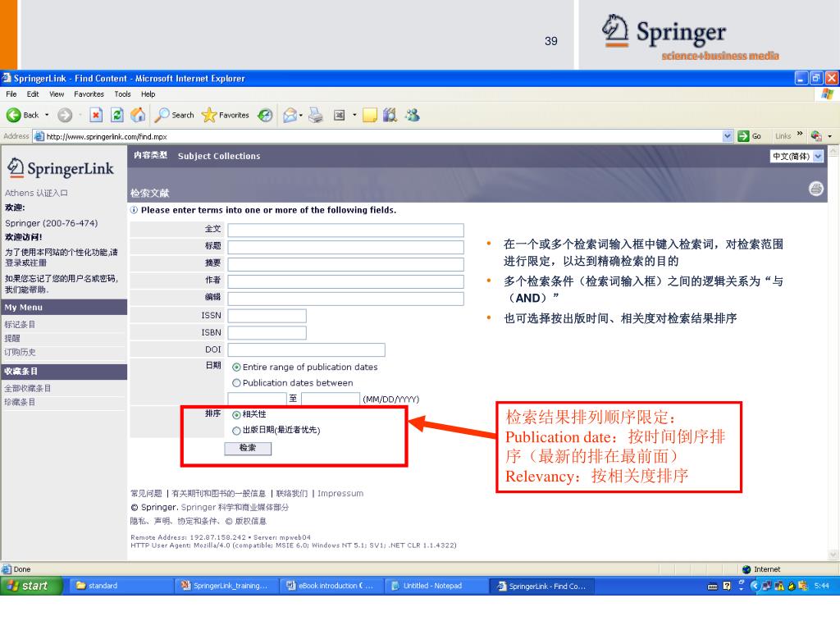Click the ISSN input field
The width and height of the screenshot is (840, 630).
[267, 316]
